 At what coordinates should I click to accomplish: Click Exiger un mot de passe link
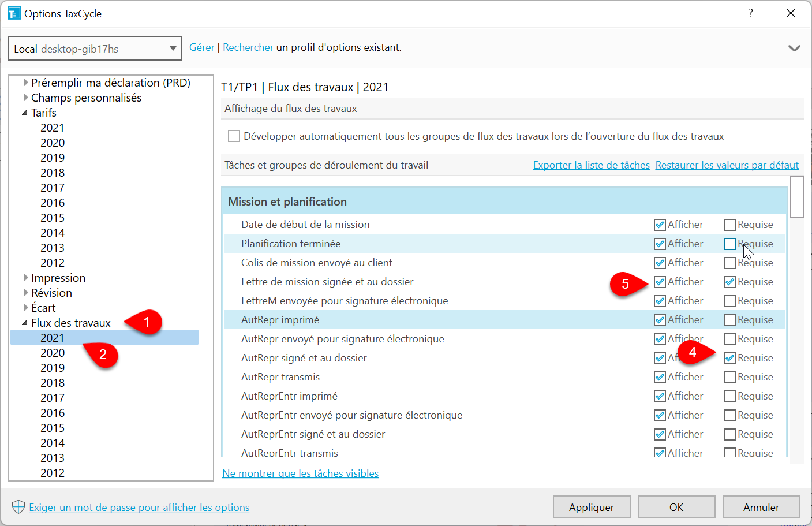coord(139,508)
